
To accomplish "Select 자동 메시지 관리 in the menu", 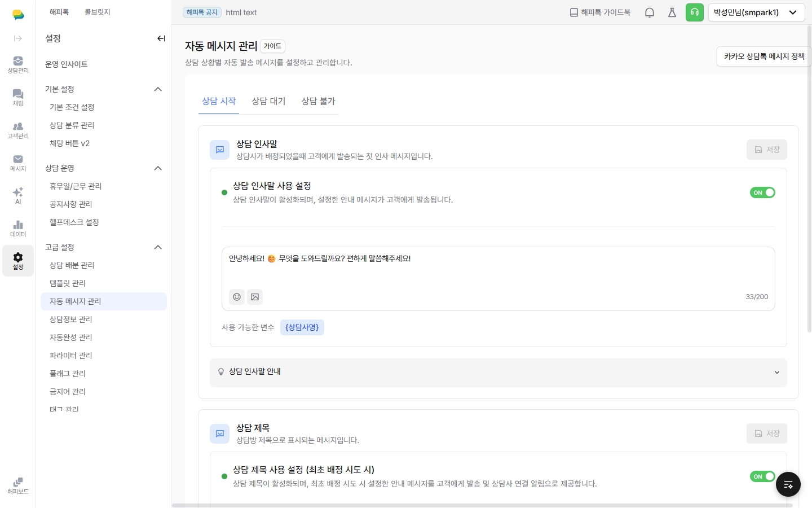I will (x=104, y=301).
